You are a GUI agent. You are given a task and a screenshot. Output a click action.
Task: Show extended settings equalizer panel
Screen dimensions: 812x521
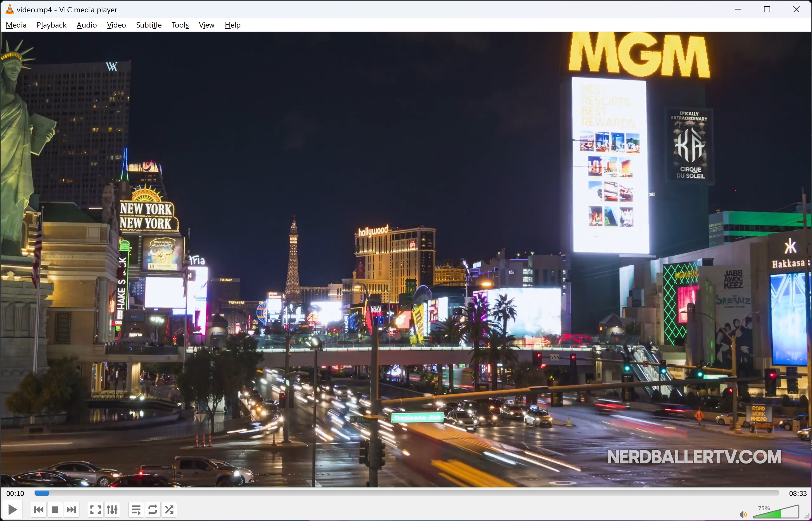pyautogui.click(x=112, y=510)
